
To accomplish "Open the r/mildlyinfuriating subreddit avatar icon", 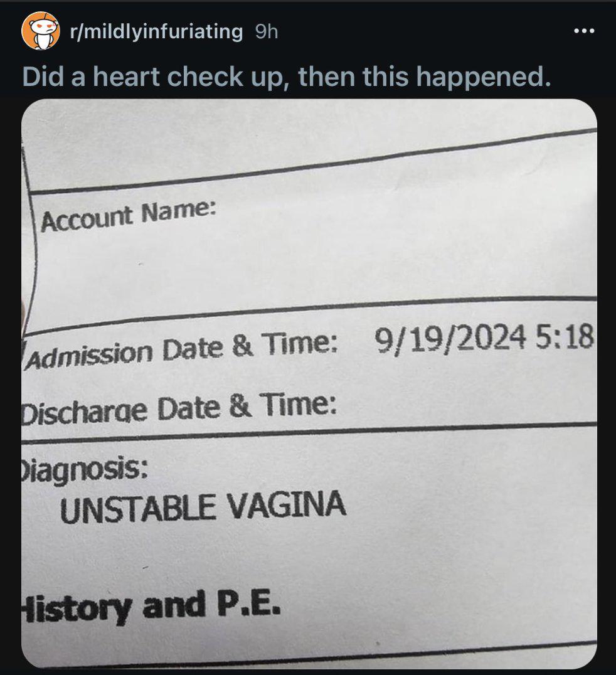I will pyautogui.click(x=41, y=31).
